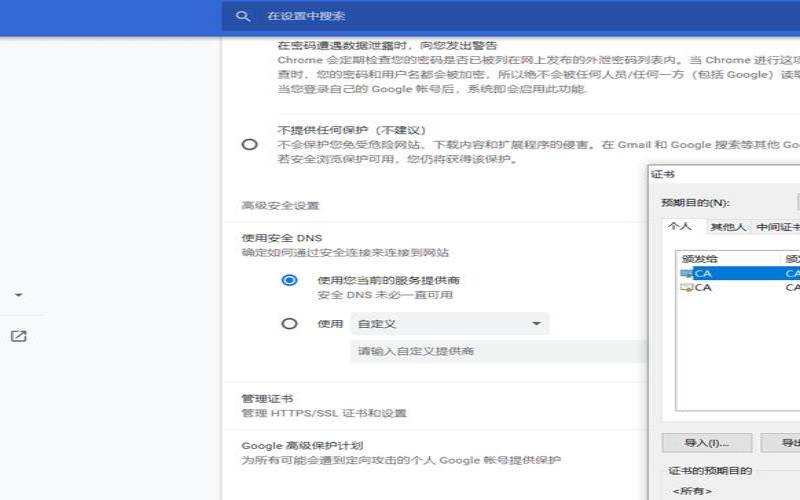Switch to the 其他人 tab in certificate dialog
This screenshot has width=800, height=500.
(728, 227)
